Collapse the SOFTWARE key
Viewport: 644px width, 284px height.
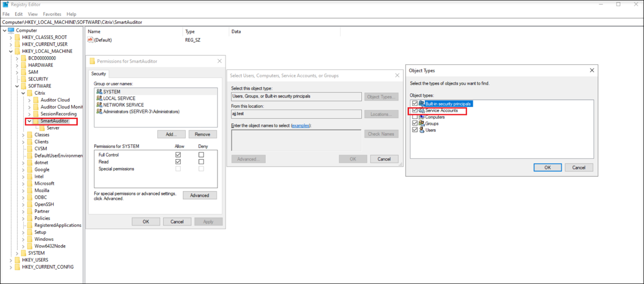tap(17, 86)
